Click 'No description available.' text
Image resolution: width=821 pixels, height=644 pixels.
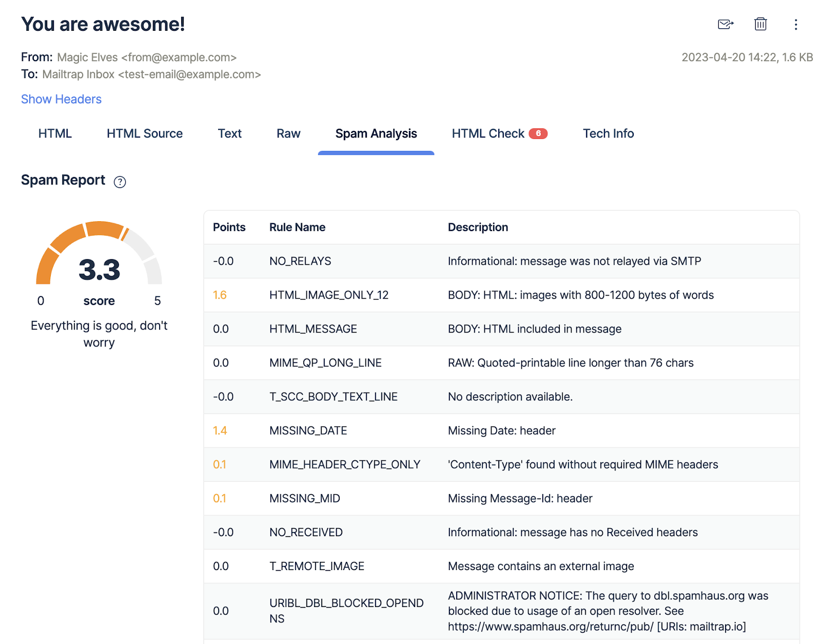(510, 397)
